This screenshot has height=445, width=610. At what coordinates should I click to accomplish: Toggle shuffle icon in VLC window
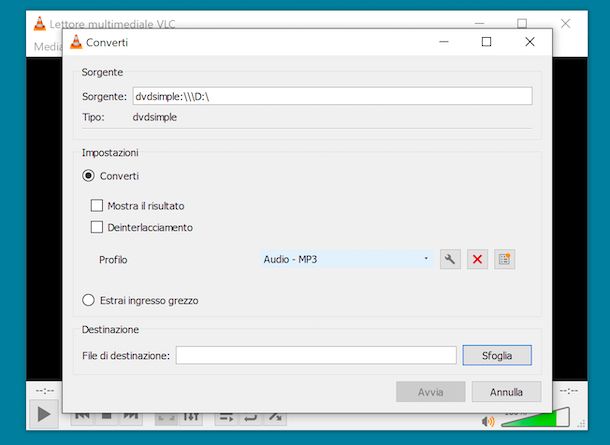(275, 417)
